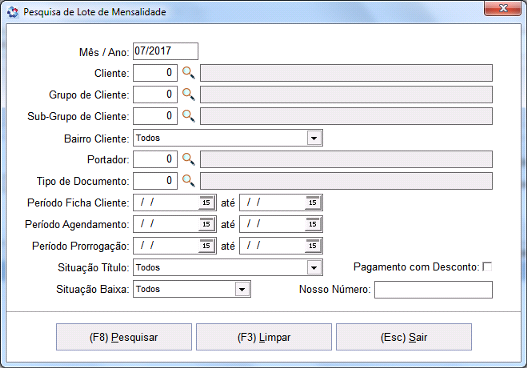Open calendar for Período Ficha Cliente start date

click(206, 203)
